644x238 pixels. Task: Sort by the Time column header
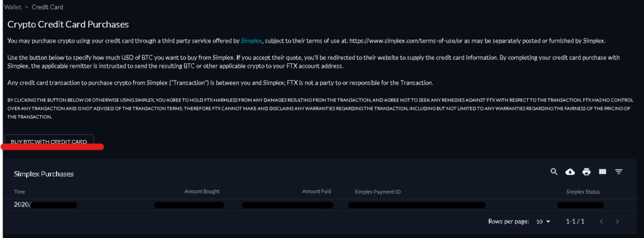point(19,192)
